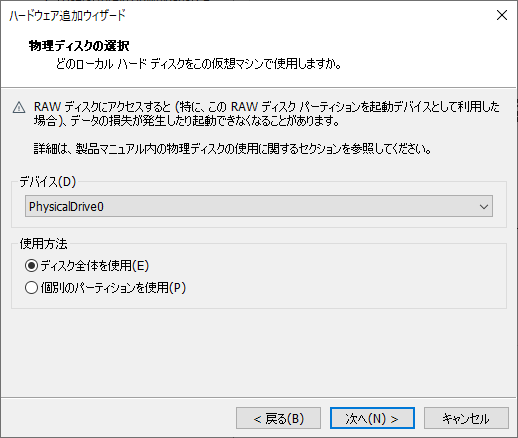Click the RAW disk warning triangle icon
Viewport: 518px width, 438px height.
pyautogui.click(x=19, y=108)
